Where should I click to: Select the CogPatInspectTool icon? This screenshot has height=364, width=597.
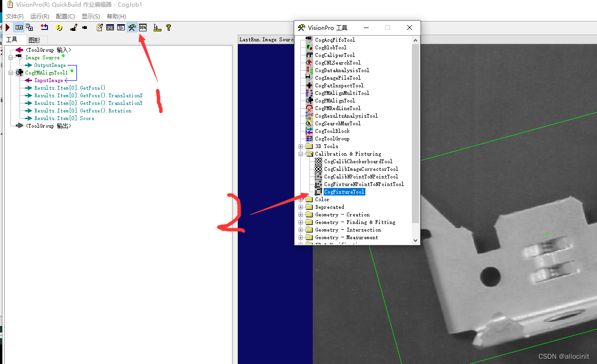click(308, 85)
